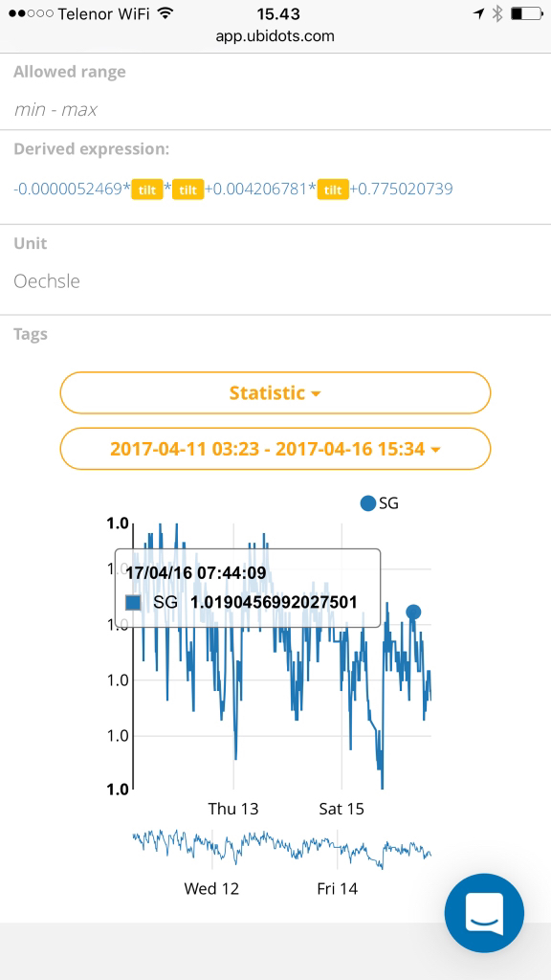
Task: Toggle the SG series legend dot
Action: (x=368, y=503)
